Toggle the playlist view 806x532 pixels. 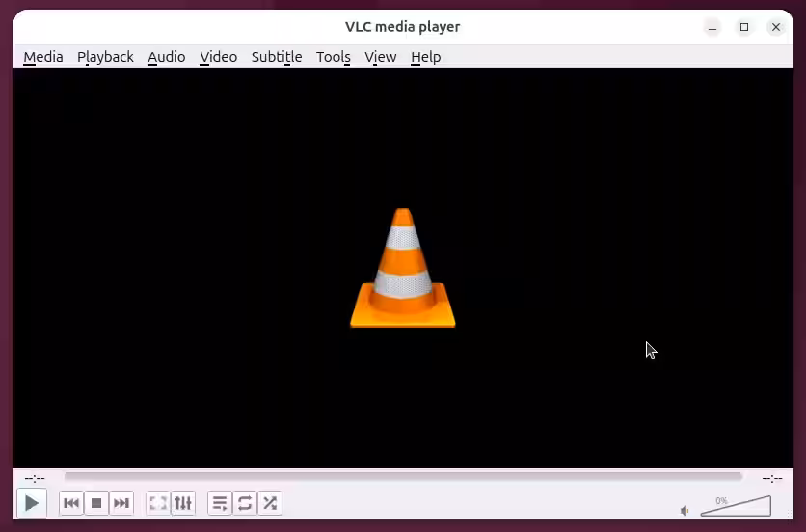click(220, 503)
